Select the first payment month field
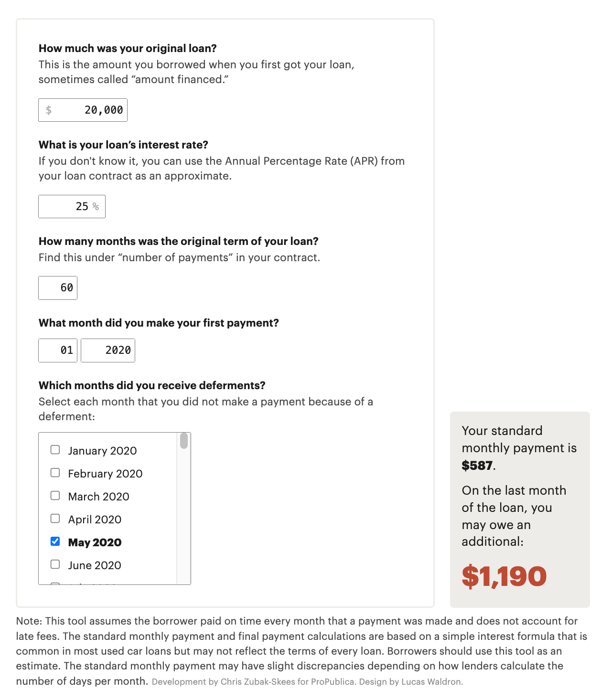 click(x=58, y=350)
